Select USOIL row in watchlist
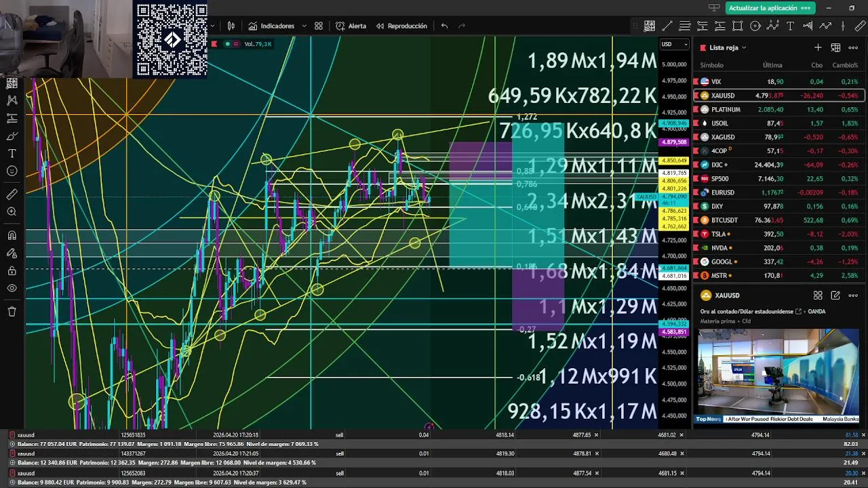Image resolution: width=868 pixels, height=488 pixels. pos(778,123)
